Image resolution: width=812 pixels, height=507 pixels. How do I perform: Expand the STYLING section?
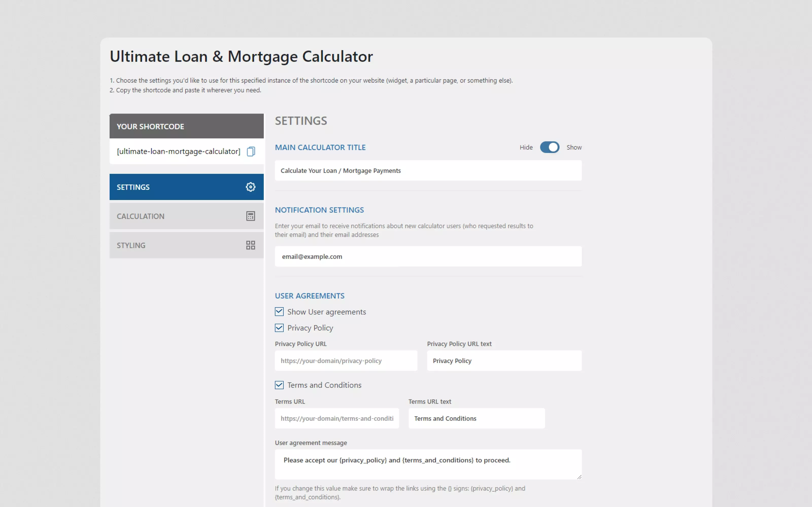click(186, 245)
